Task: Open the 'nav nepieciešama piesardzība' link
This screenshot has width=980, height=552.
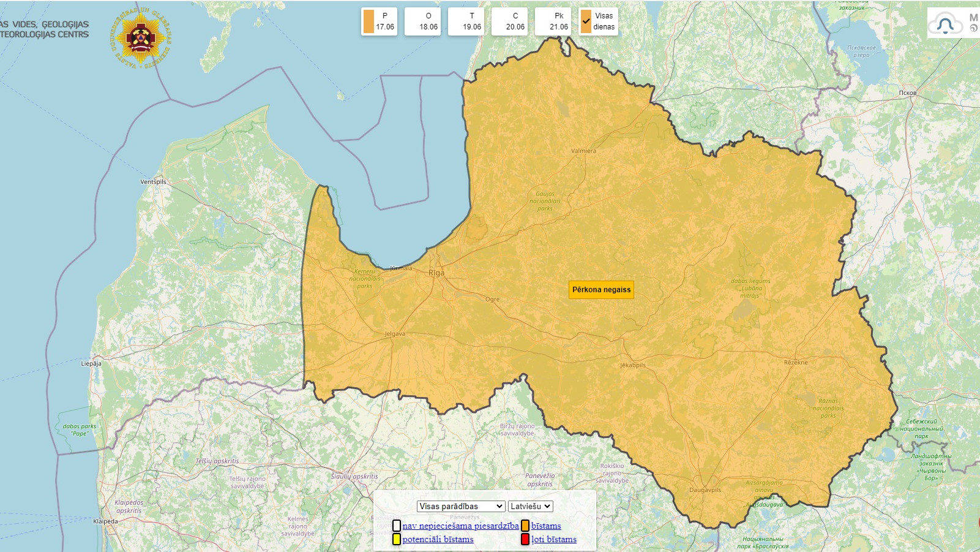Action: click(x=460, y=526)
